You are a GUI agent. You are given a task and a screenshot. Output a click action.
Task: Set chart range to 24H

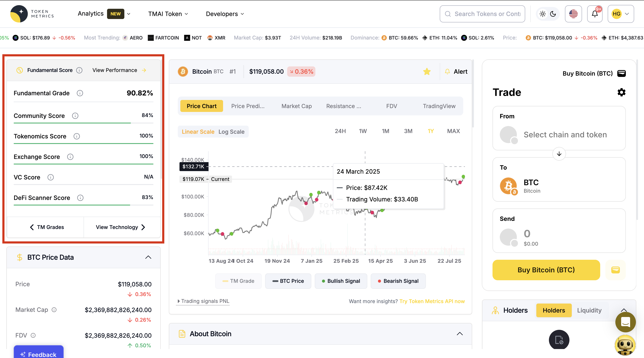[x=340, y=131]
